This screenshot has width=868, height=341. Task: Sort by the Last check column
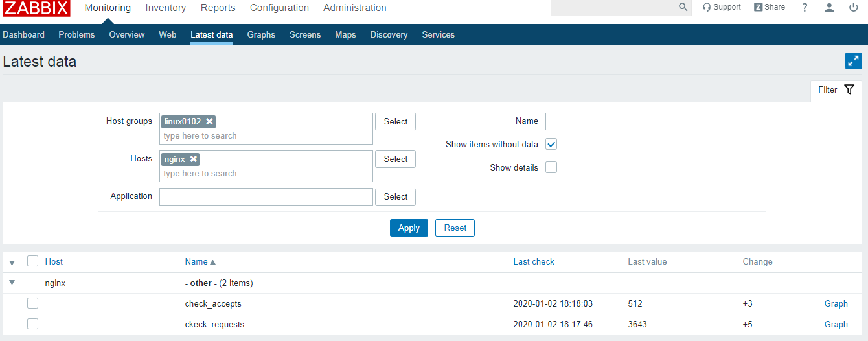534,262
